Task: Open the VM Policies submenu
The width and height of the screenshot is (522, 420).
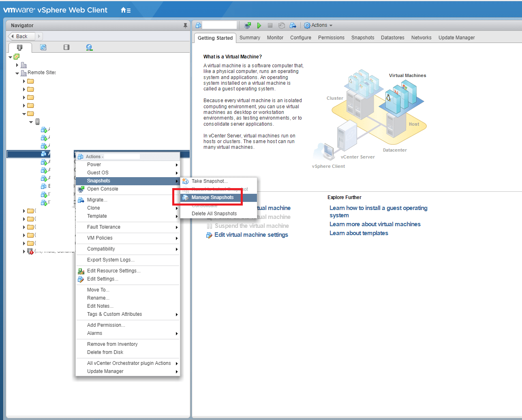Action: pos(128,238)
